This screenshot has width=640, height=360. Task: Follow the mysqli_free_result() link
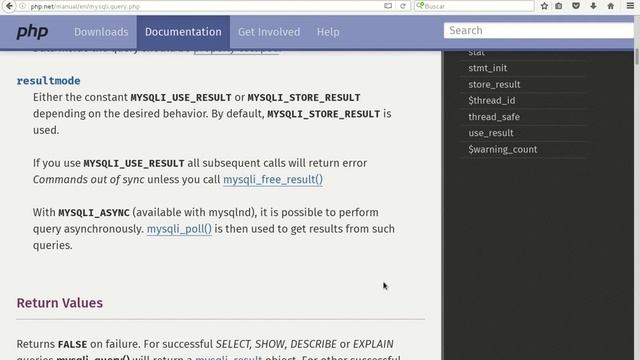[273, 180]
